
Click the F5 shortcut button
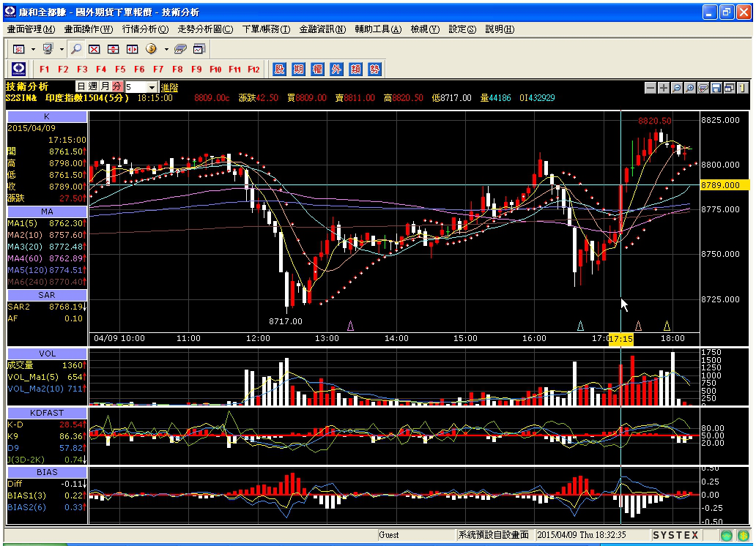[x=120, y=70]
